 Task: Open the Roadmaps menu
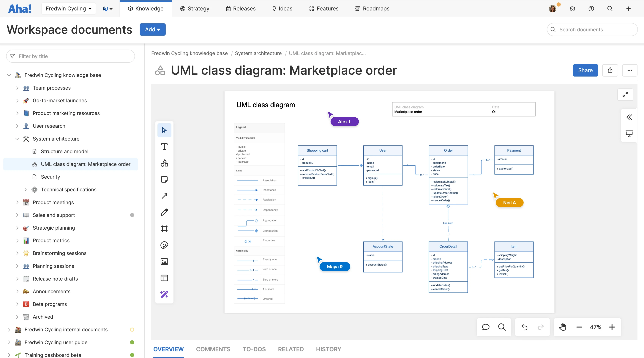(372, 9)
